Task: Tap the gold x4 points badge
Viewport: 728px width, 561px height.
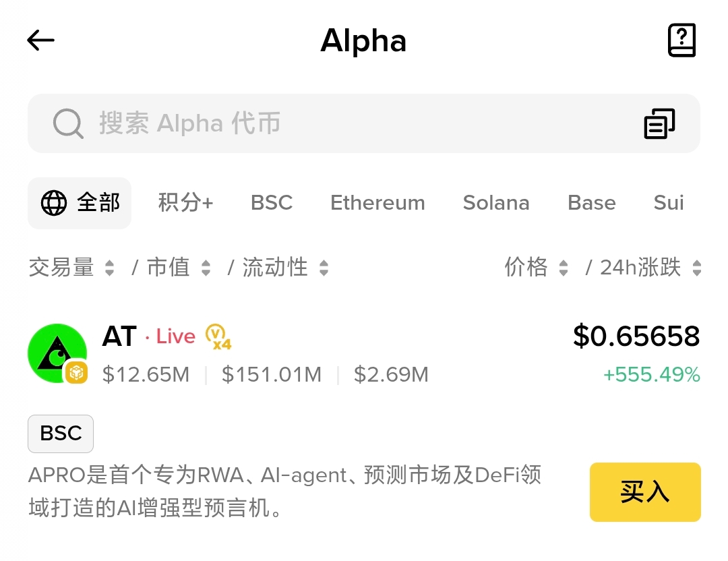Action: 218,336
